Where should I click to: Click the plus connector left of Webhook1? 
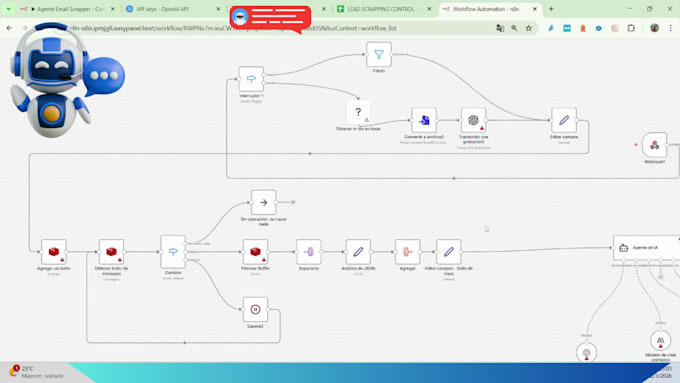pos(636,145)
